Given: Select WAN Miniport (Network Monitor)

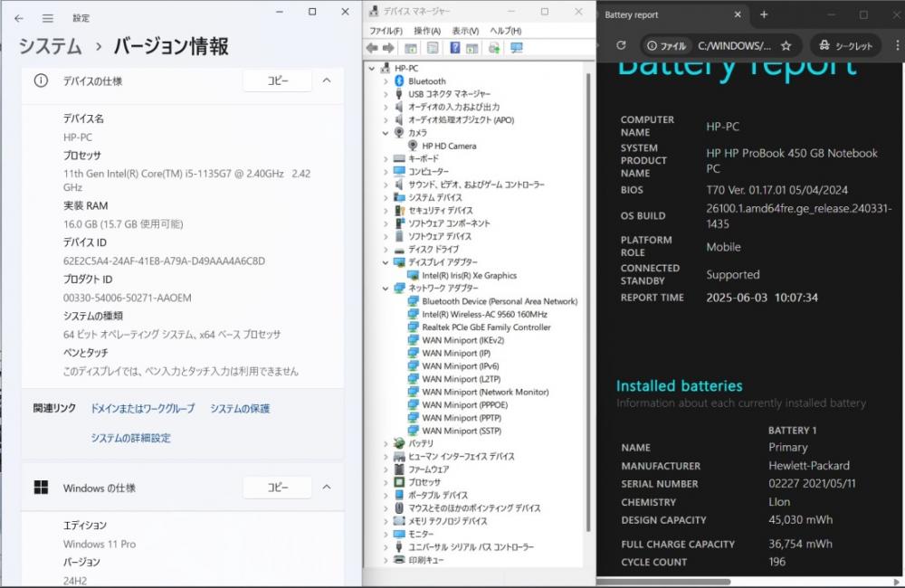Looking at the screenshot, I should pyautogui.click(x=485, y=392).
